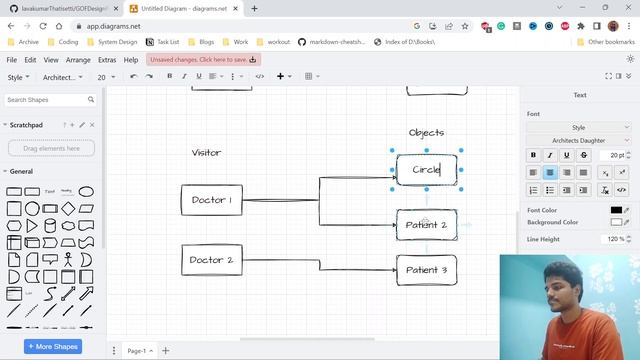Adjust the Line Height 120% stepper

tap(629, 239)
